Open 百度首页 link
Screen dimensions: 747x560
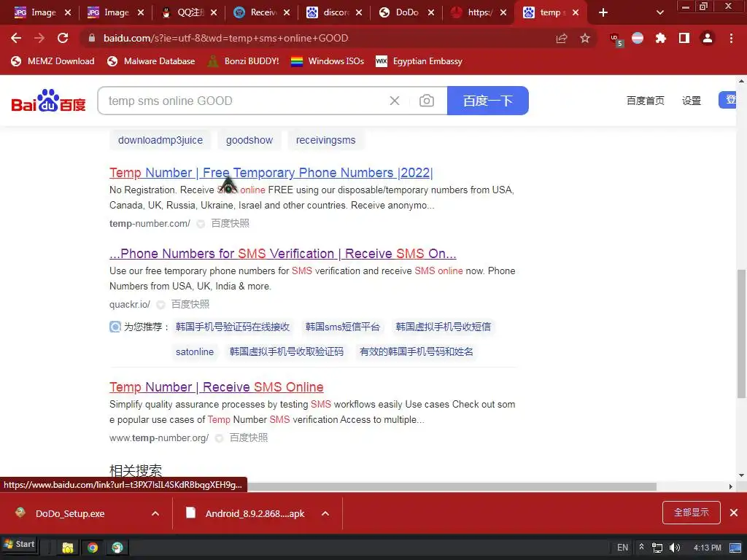645,101
